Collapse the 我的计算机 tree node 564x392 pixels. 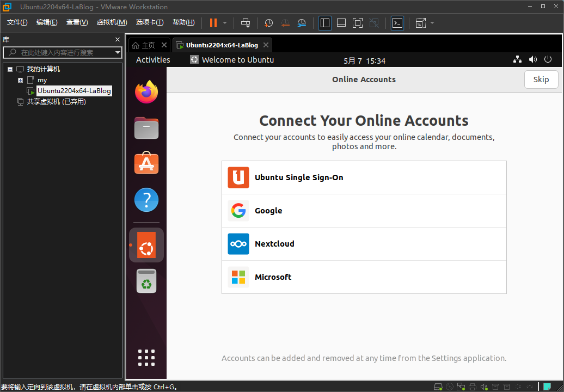pyautogui.click(x=10, y=69)
